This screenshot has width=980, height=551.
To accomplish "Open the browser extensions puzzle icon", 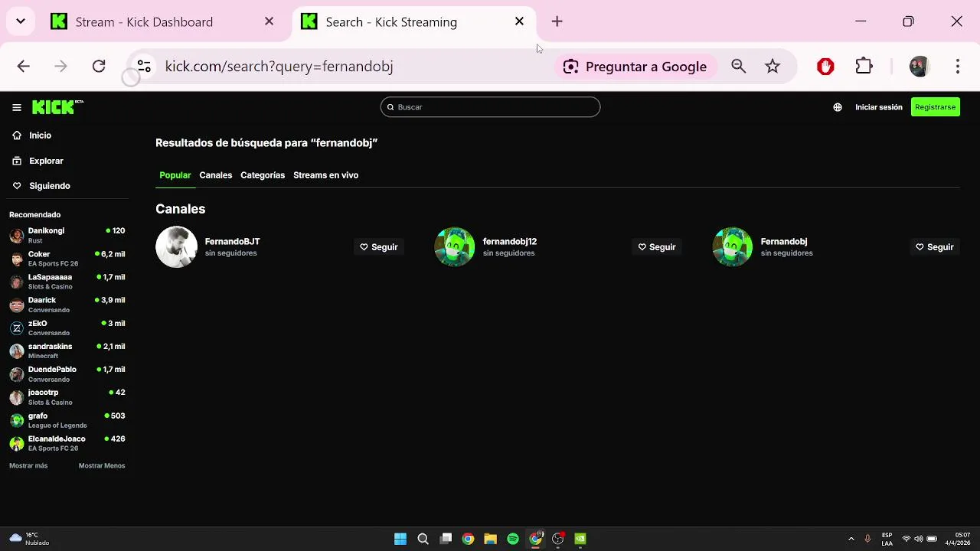I will coord(864,67).
